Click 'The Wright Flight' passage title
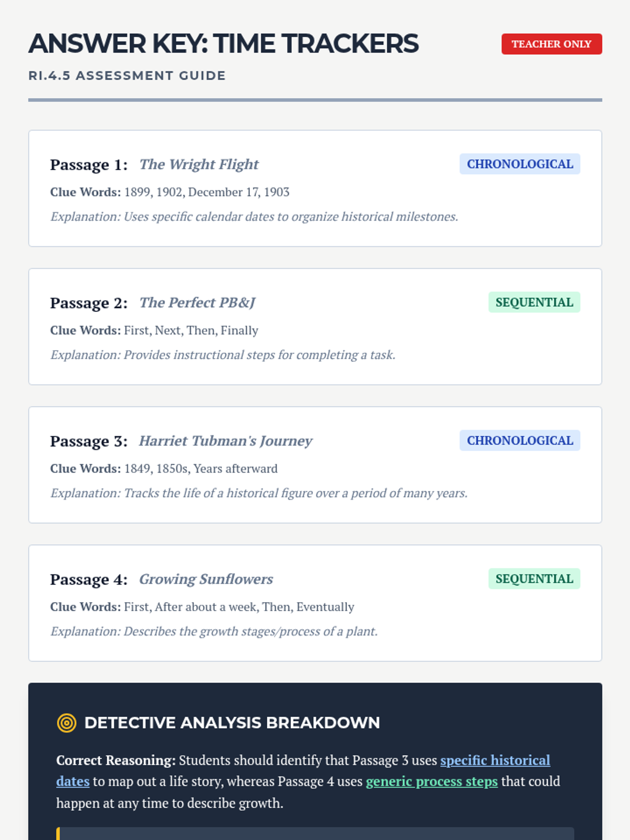Viewport: 630px width, 840px height. pos(198,164)
